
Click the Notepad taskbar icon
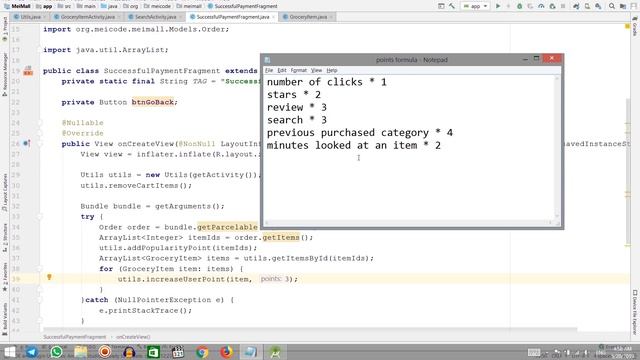[251, 352]
